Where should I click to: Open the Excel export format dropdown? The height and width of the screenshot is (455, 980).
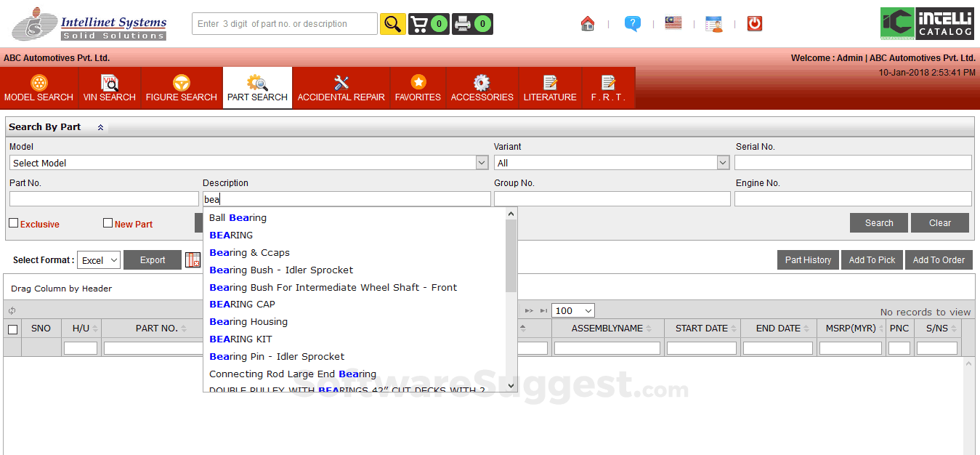tap(99, 260)
